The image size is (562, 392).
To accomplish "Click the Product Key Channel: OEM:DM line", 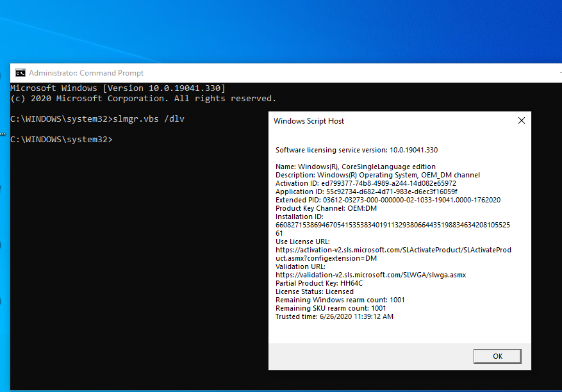I will pyautogui.click(x=326, y=208).
